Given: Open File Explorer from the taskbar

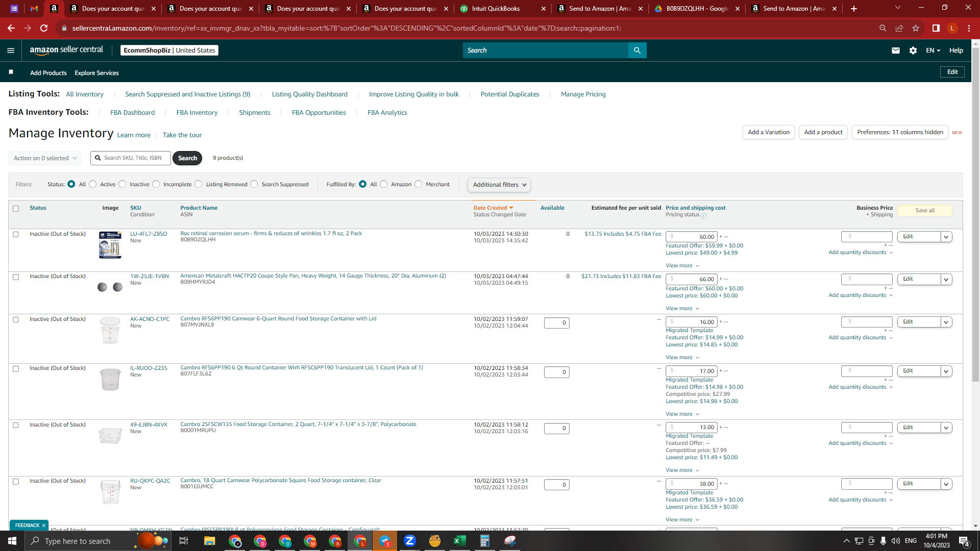Looking at the screenshot, I should pyautogui.click(x=209, y=541).
